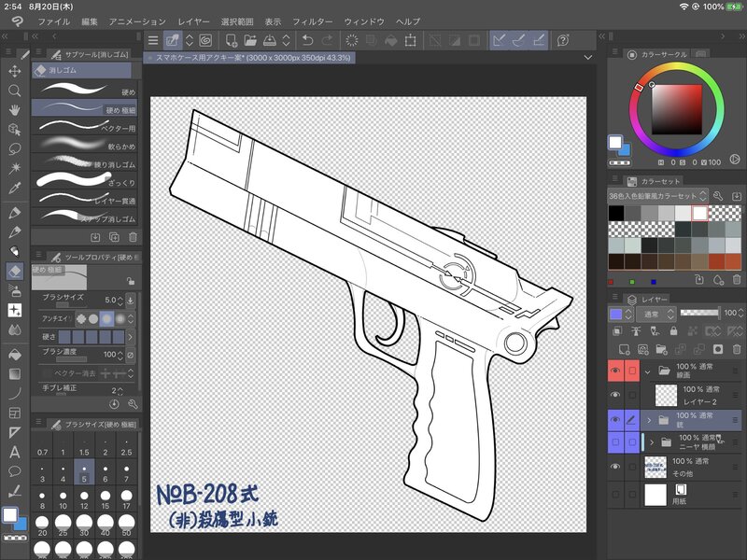This screenshot has height=560, width=747.
Task: Click the delete layer trash icon
Action: [x=737, y=349]
